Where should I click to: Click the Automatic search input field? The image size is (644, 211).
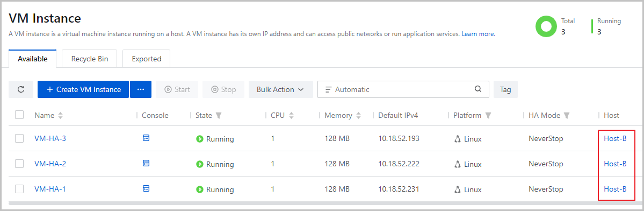pyautogui.click(x=403, y=89)
